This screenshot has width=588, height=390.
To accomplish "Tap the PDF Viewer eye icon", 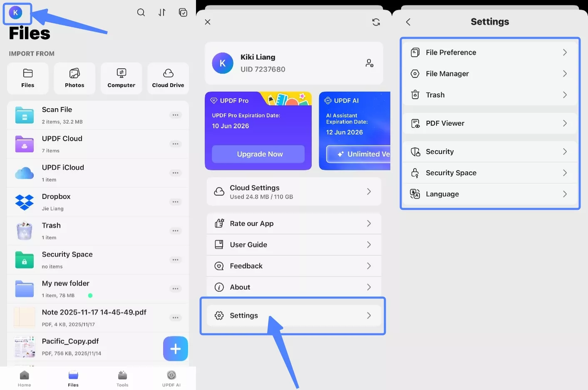I will (415, 123).
